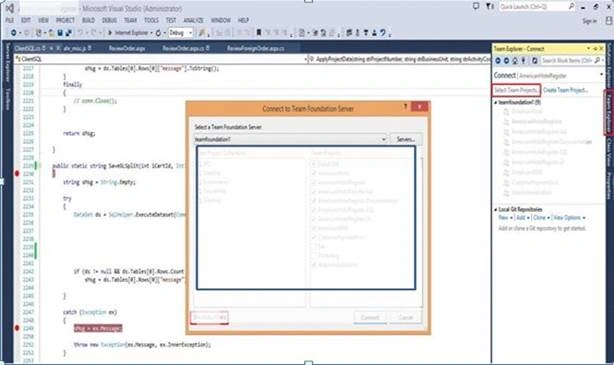Click the Visual Studio logo icon

(10, 8)
